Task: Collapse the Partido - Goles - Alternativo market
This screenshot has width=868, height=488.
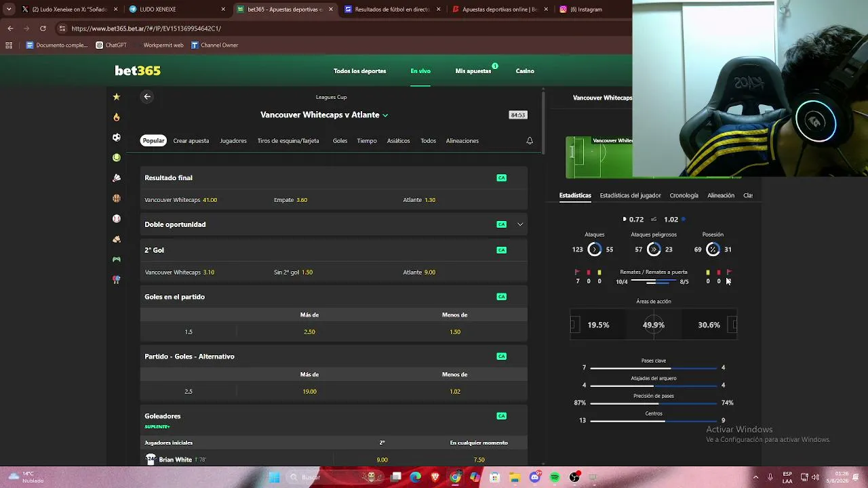Action: pyautogui.click(x=334, y=357)
